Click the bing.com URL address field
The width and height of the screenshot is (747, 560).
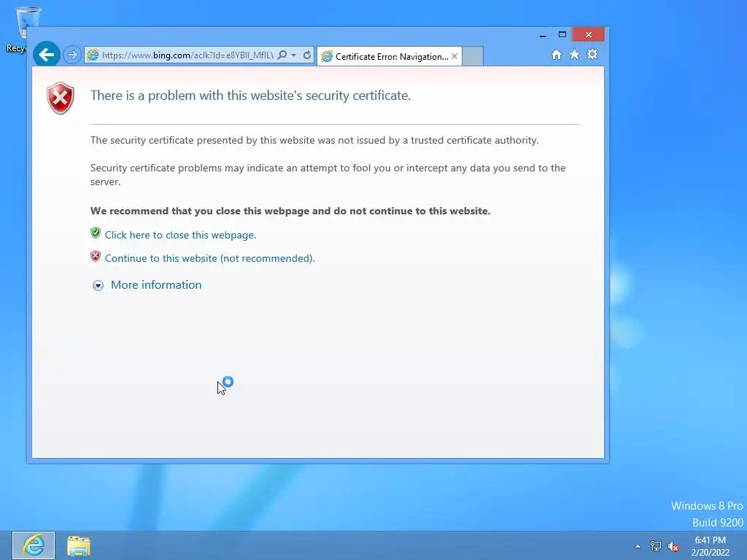187,55
